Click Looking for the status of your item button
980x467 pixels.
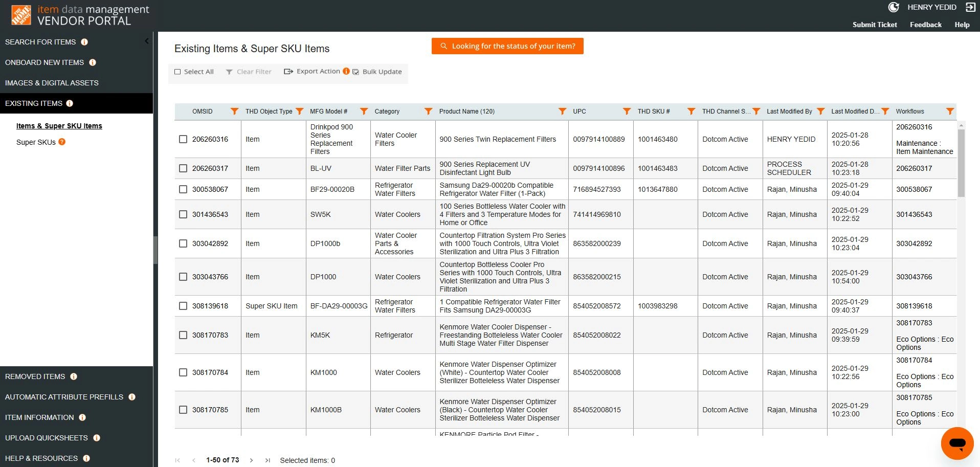pyautogui.click(x=507, y=46)
